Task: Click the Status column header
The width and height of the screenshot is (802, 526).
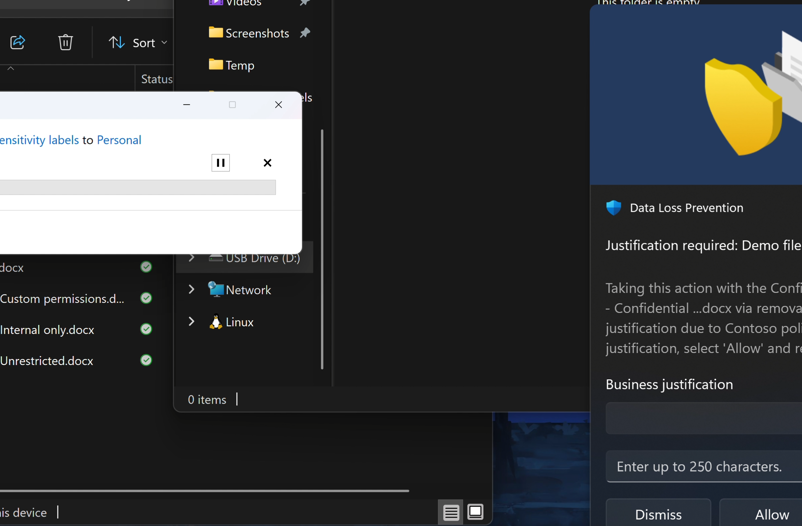Action: pyautogui.click(x=156, y=79)
